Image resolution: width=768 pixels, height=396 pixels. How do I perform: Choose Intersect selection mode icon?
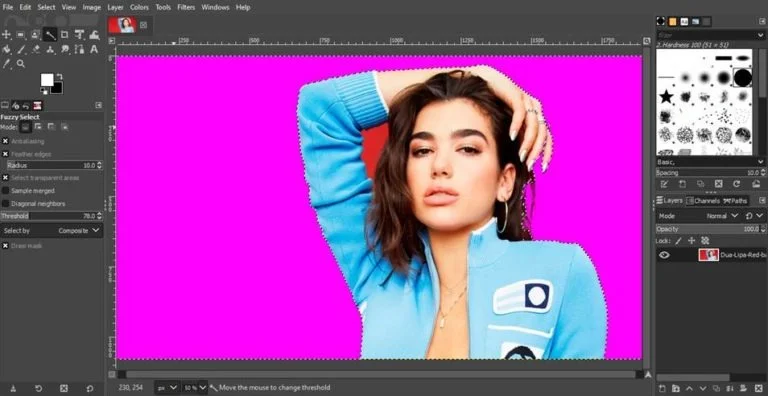65,127
